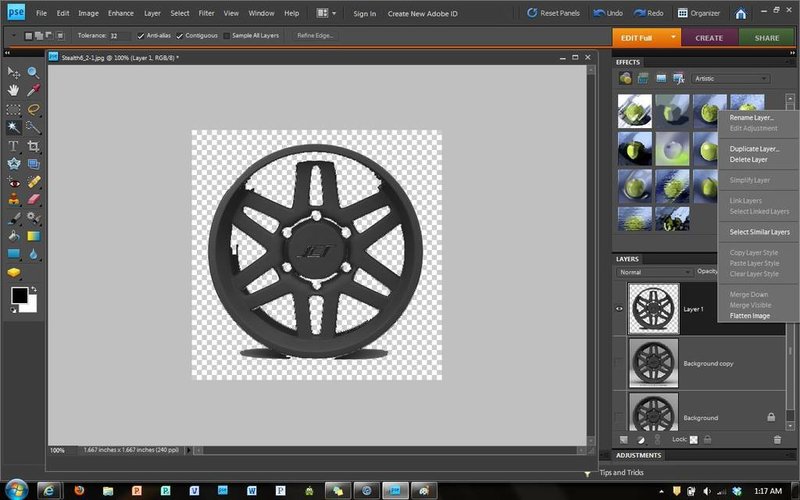Select the Rectangle shape tool
This screenshot has width=800, height=500.
pyautogui.click(x=14, y=254)
